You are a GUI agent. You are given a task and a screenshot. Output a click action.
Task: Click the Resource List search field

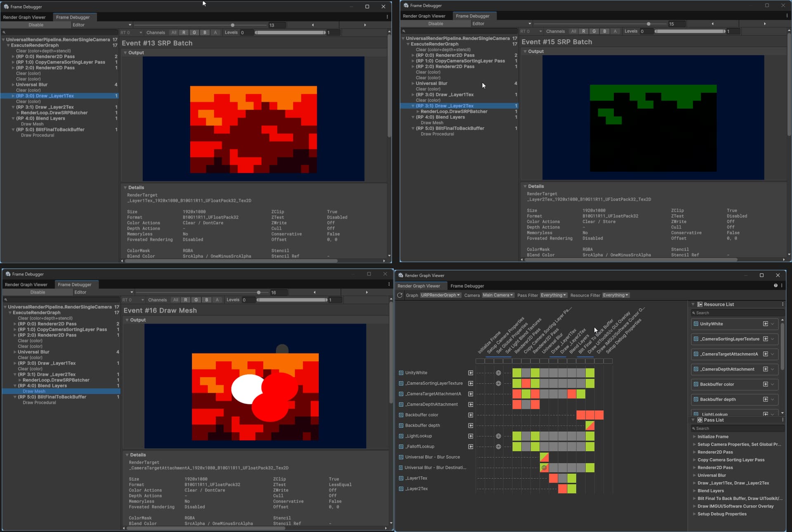pyautogui.click(x=734, y=313)
